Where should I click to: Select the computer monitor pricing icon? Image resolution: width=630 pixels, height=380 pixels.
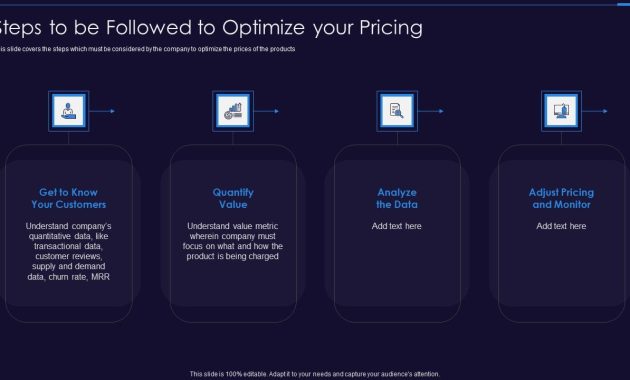tap(561, 111)
